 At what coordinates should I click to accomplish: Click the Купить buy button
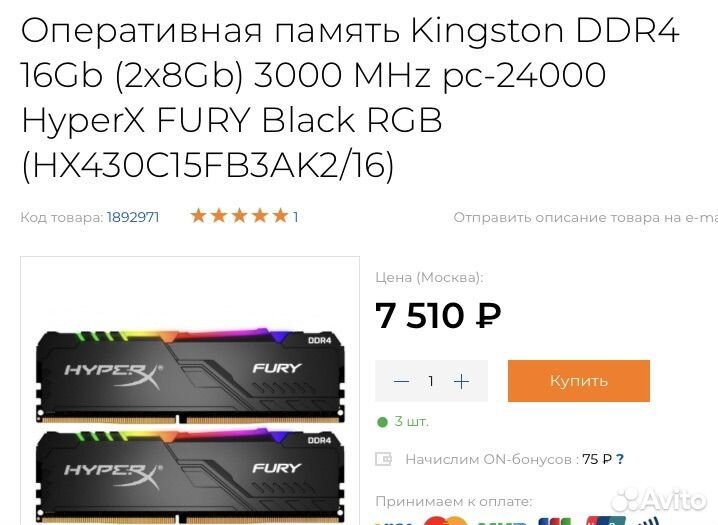click(x=579, y=381)
